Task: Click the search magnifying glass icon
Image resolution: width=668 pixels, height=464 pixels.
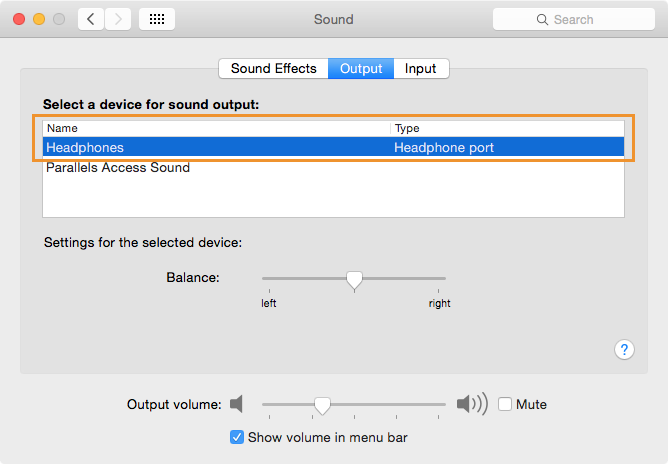Action: click(542, 20)
